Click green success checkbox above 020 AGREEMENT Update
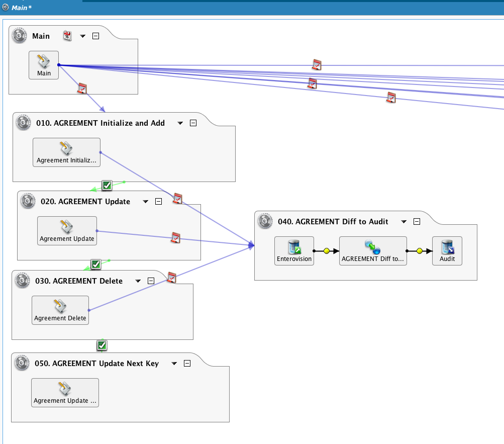 [107, 186]
